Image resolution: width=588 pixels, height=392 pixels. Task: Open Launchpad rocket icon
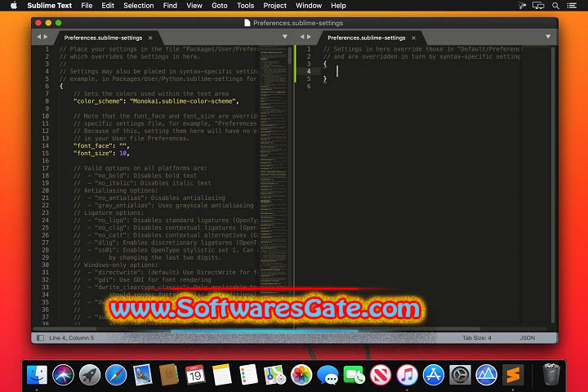pyautogui.click(x=90, y=374)
